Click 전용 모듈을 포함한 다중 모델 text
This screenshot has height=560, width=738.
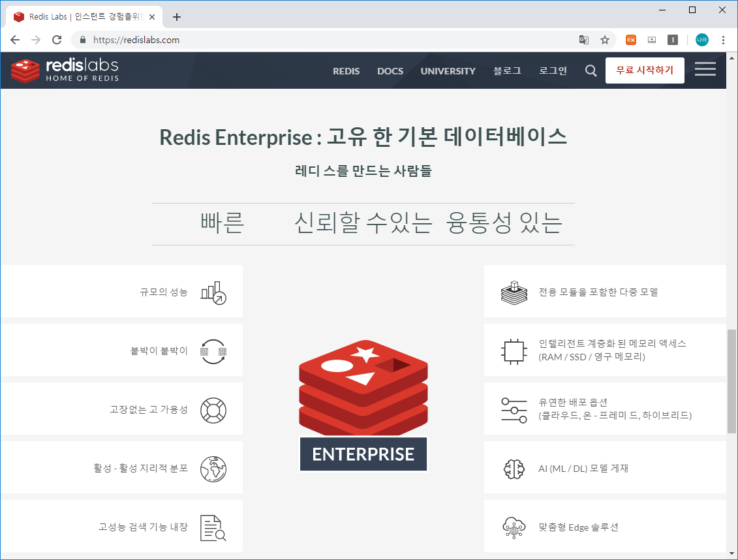coord(598,292)
